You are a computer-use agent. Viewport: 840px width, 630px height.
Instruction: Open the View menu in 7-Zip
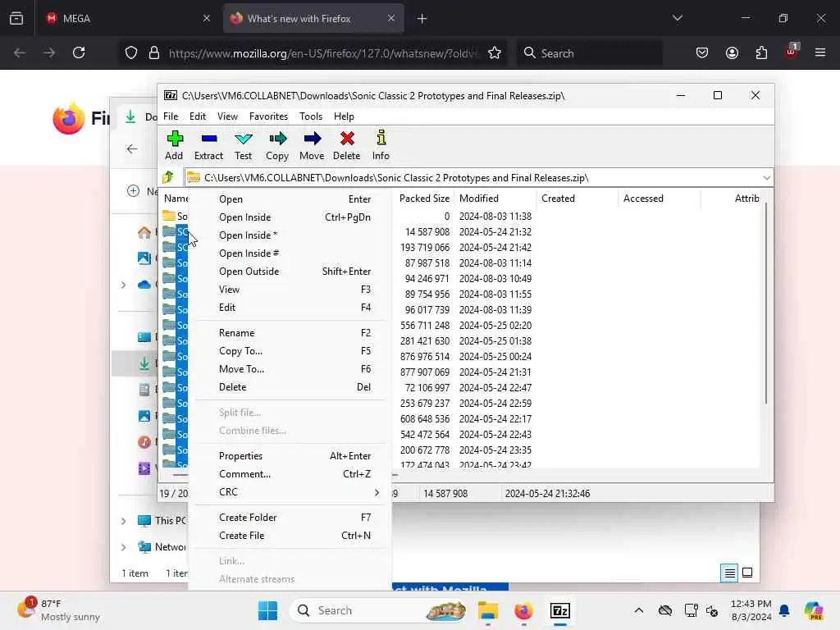pos(228,116)
